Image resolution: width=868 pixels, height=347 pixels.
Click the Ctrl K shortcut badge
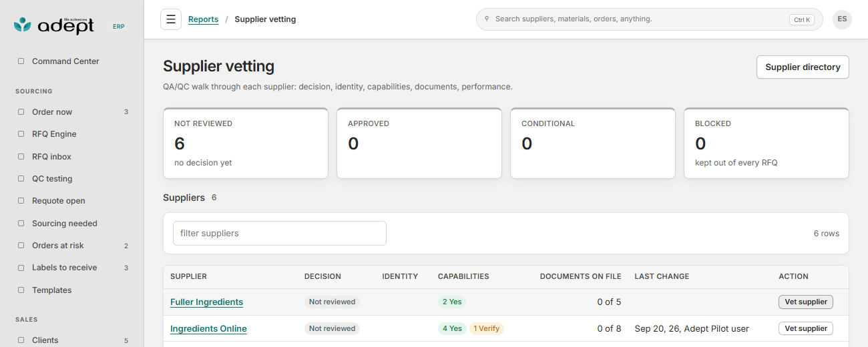tap(802, 20)
